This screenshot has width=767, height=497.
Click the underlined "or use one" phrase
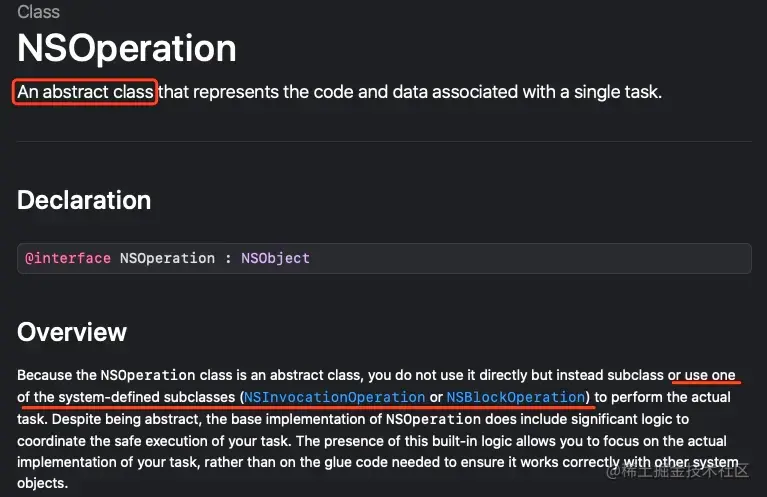pos(702,375)
